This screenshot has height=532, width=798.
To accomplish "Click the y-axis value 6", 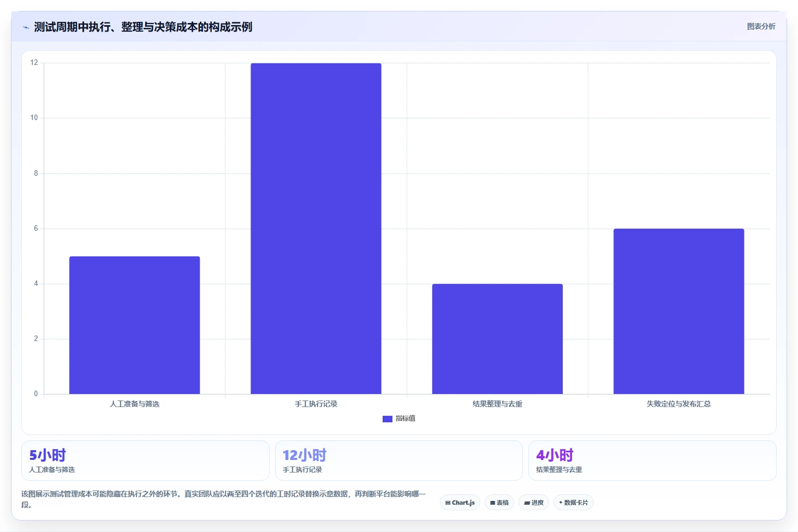I will [36, 229].
